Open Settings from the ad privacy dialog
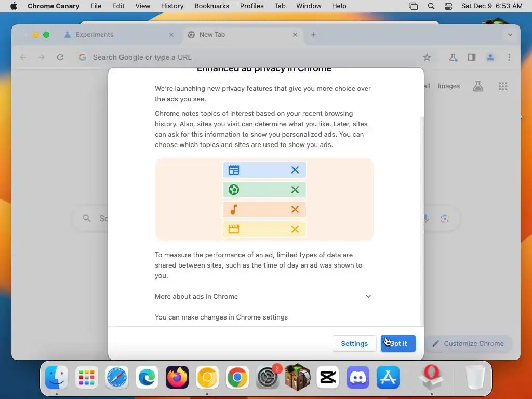The height and width of the screenshot is (399, 532). pos(354,343)
